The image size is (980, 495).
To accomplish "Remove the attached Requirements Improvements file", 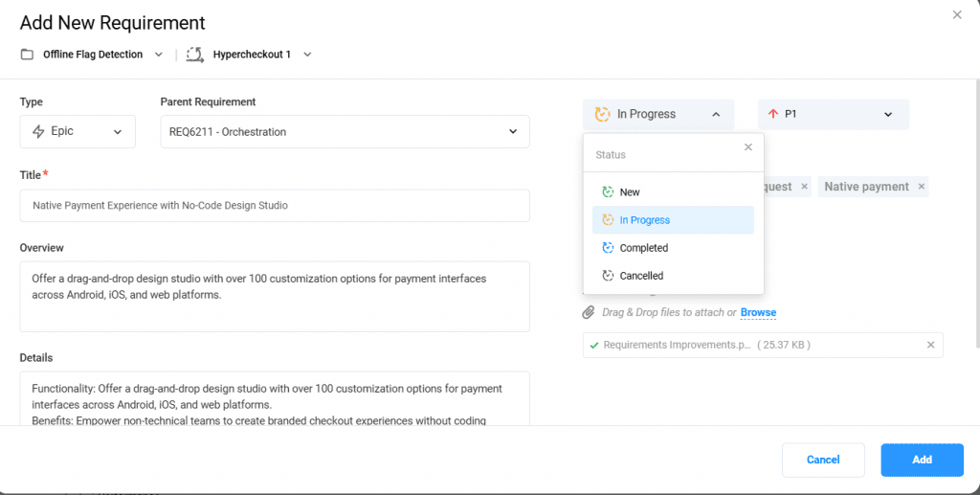I will 930,345.
